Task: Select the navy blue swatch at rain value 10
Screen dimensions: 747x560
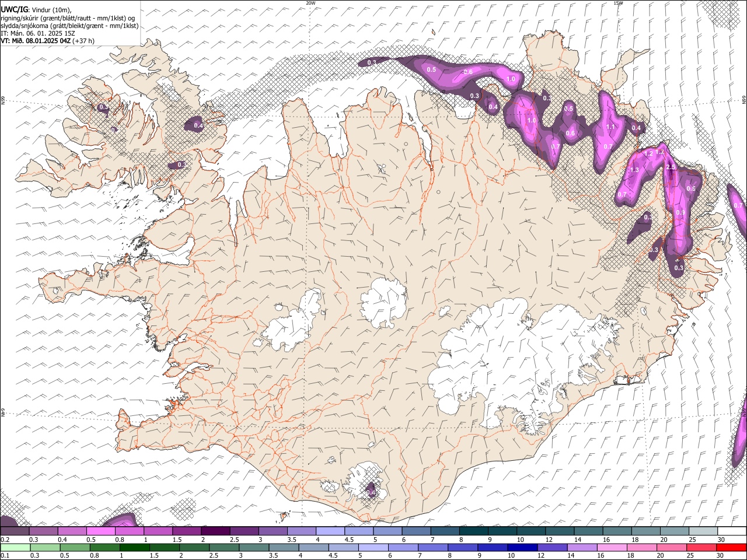Action: 522,547
